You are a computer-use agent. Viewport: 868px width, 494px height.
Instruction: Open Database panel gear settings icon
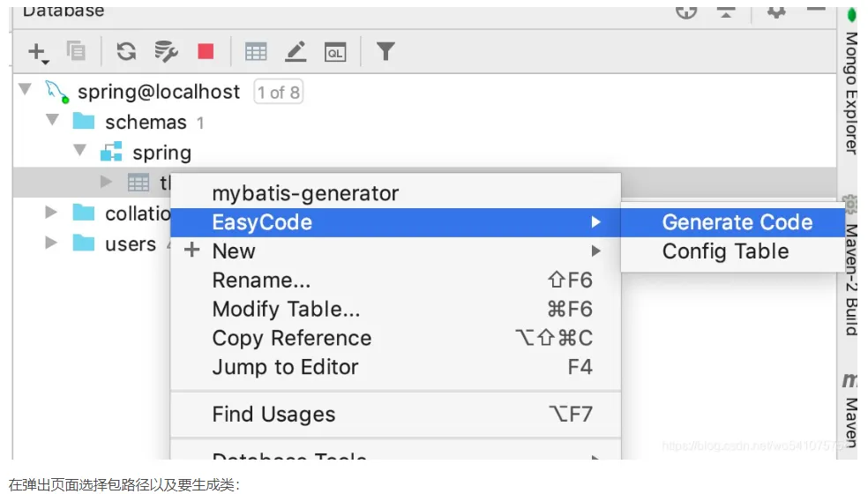pyautogui.click(x=775, y=11)
